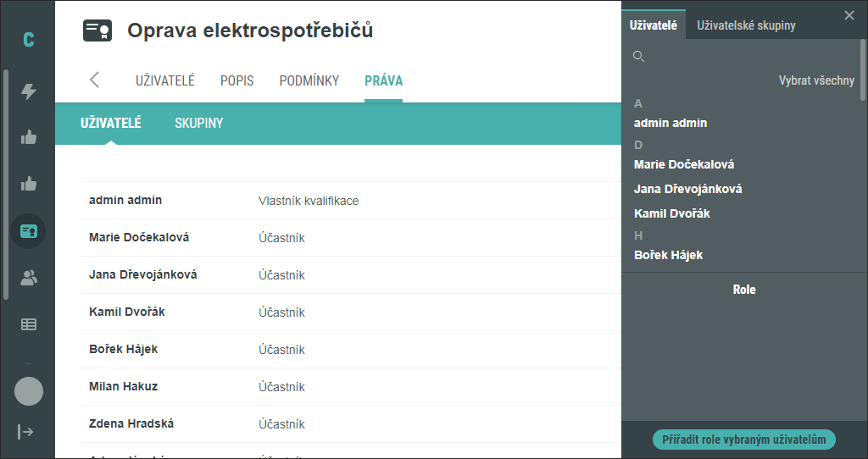Viewport: 868px width, 459px height.
Task: Click the logout arrow icon
Action: coord(25,431)
